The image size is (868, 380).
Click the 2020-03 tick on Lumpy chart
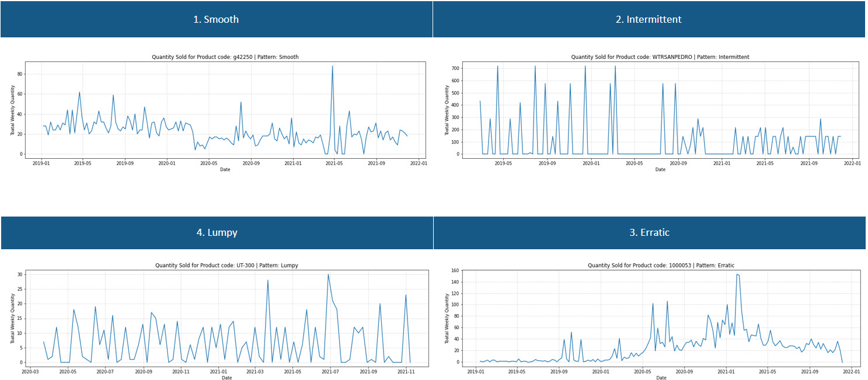[x=31, y=372]
